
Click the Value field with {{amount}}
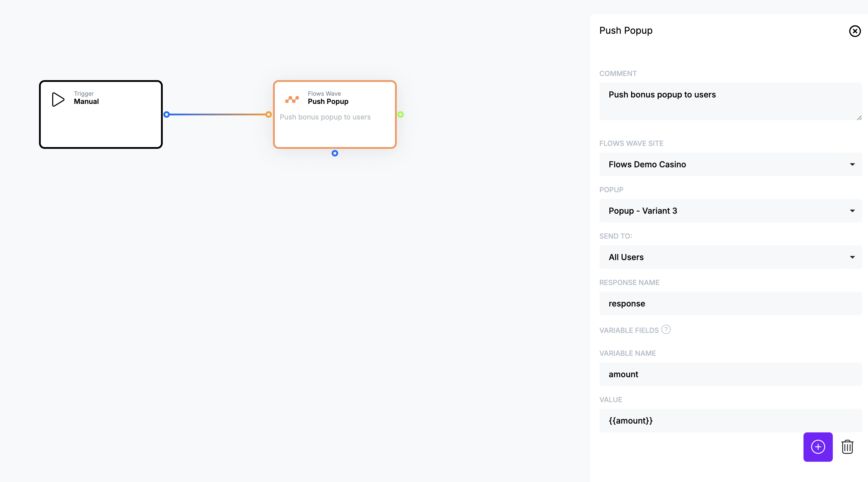pyautogui.click(x=730, y=421)
